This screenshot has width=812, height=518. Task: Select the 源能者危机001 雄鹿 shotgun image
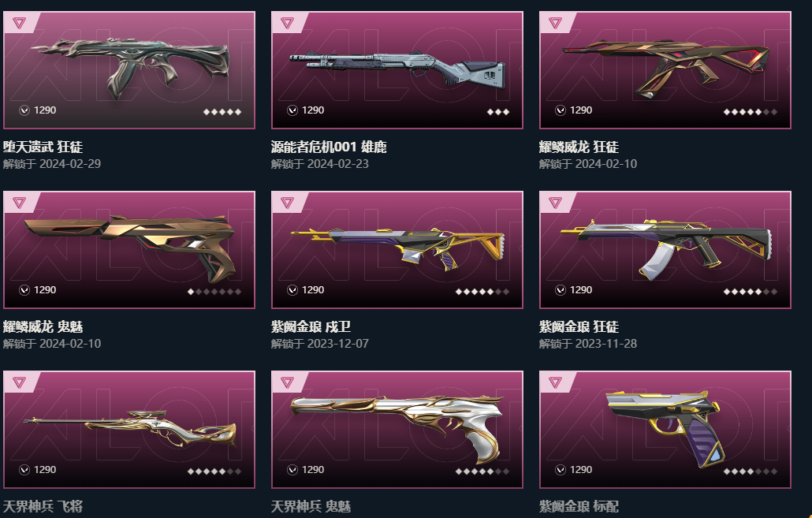point(397,67)
